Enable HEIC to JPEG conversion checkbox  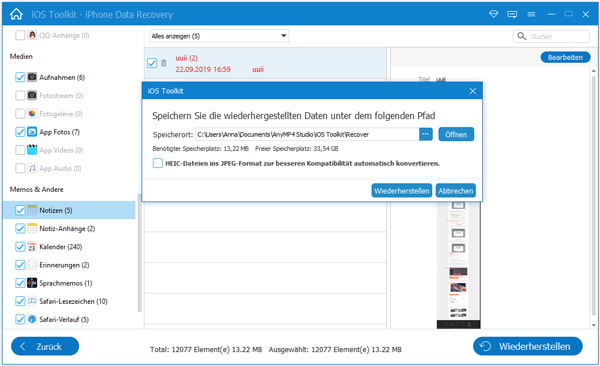[x=158, y=163]
